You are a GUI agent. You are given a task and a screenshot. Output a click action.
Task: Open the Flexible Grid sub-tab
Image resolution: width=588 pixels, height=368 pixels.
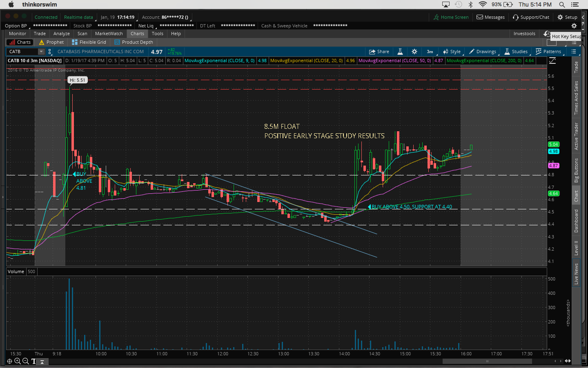(89, 42)
